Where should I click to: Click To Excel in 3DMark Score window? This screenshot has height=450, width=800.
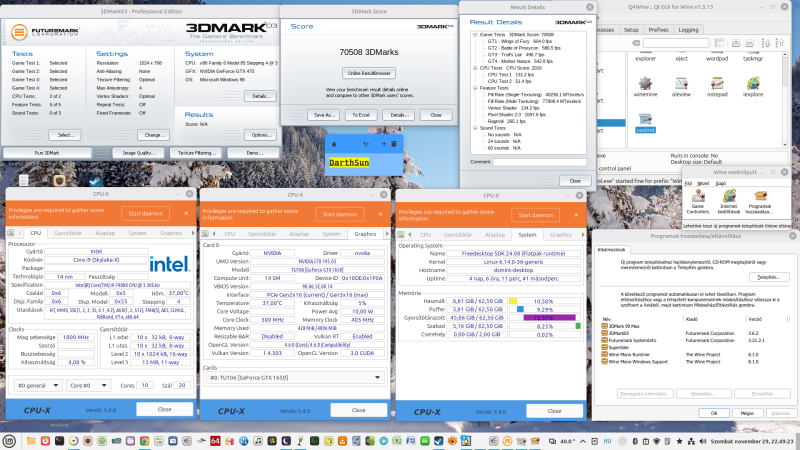click(361, 115)
